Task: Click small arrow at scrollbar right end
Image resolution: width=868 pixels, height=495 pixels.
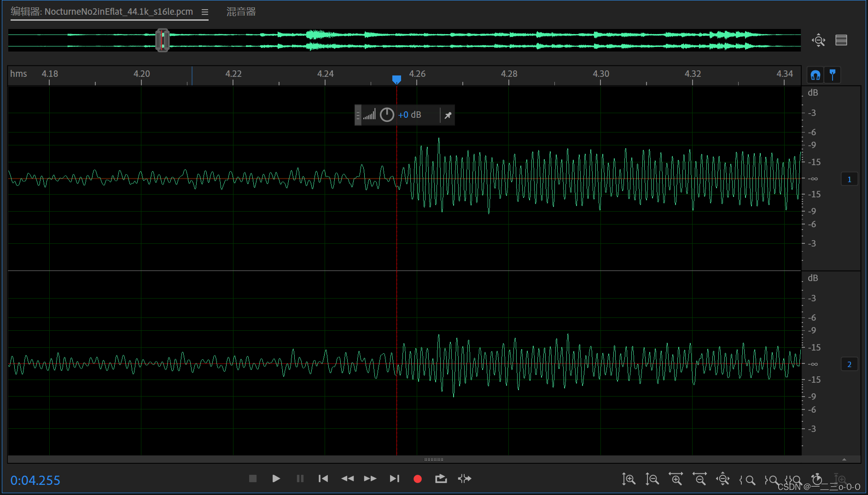Action: click(x=844, y=459)
